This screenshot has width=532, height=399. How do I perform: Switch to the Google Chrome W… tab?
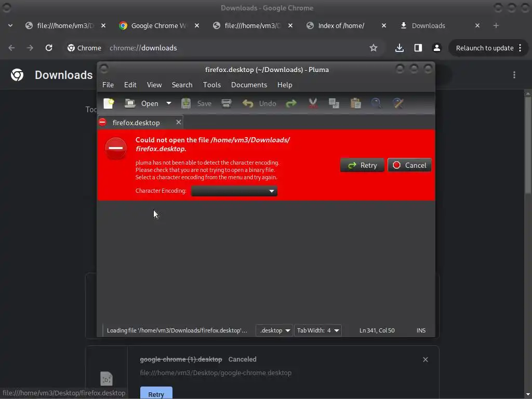click(159, 25)
